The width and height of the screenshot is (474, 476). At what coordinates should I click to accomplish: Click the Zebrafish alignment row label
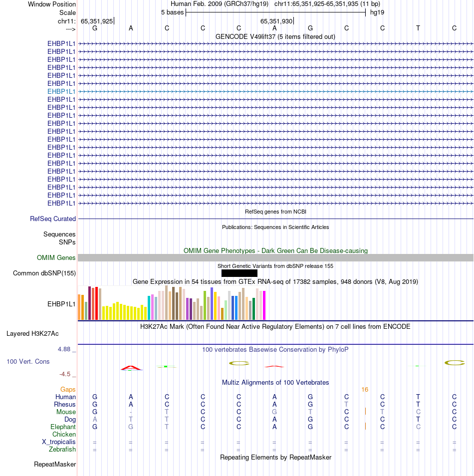[62, 449]
